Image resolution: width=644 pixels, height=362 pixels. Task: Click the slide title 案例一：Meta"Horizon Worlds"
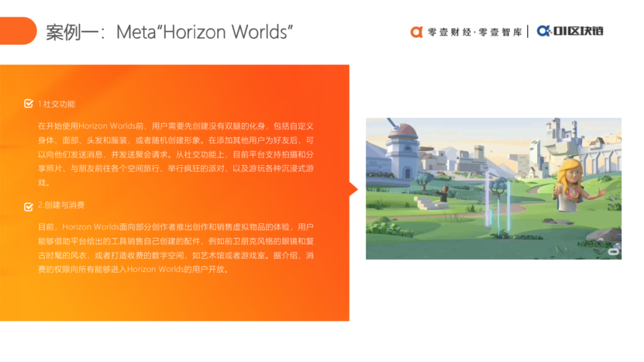pos(169,32)
